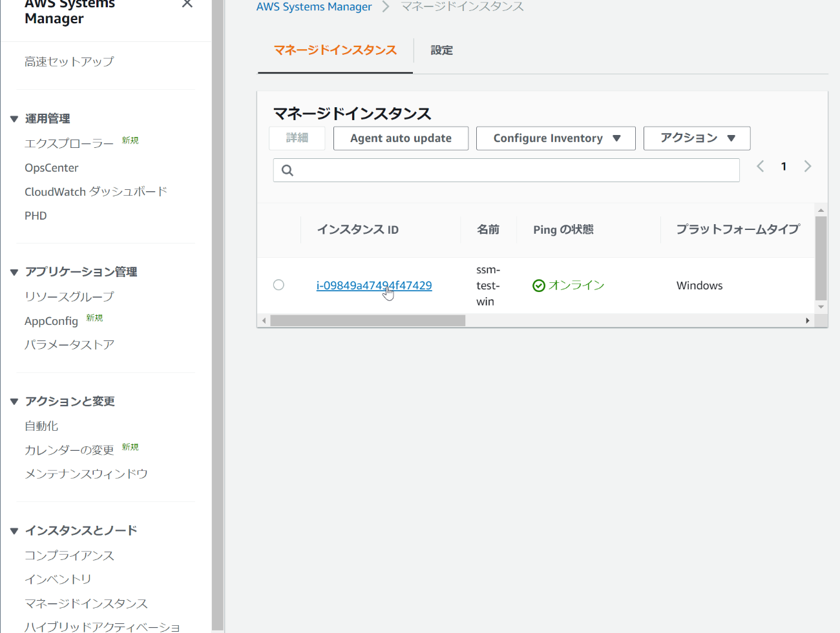840x633 pixels.
Task: Collapse the アクションと変更 section
Action: [x=14, y=402]
